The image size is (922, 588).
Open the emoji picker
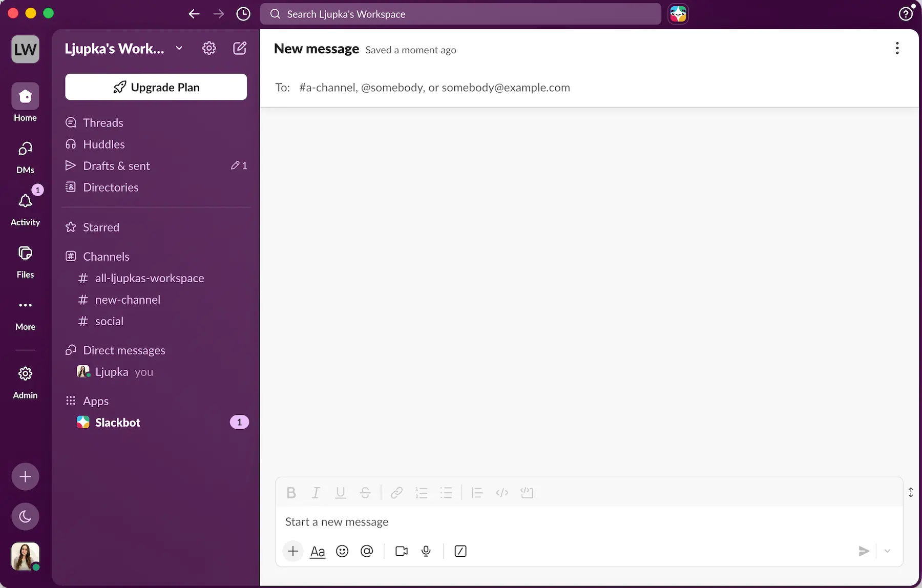coord(342,551)
